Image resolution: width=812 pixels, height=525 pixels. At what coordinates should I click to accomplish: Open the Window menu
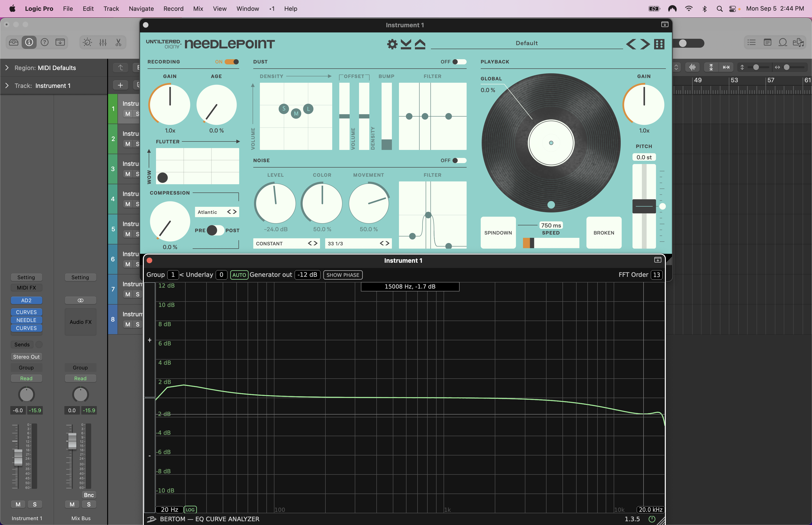tap(248, 9)
